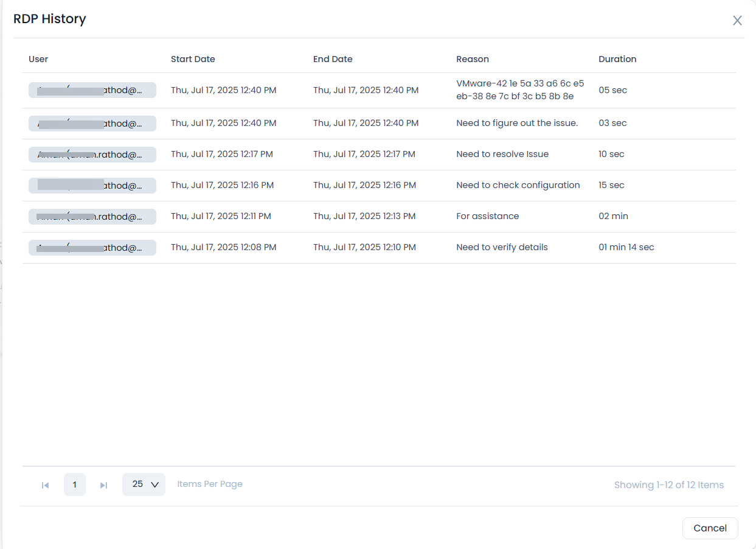This screenshot has width=756, height=549.
Task: Open the 25 items per page dropdown
Action: click(144, 484)
